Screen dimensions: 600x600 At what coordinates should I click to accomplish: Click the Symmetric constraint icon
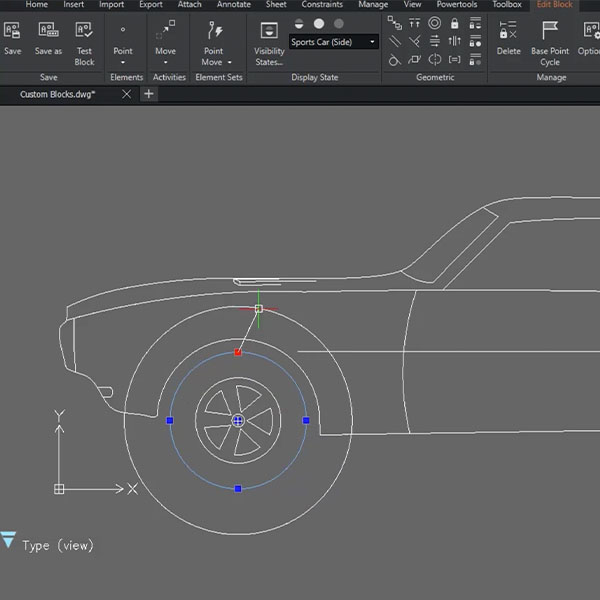coord(434,59)
